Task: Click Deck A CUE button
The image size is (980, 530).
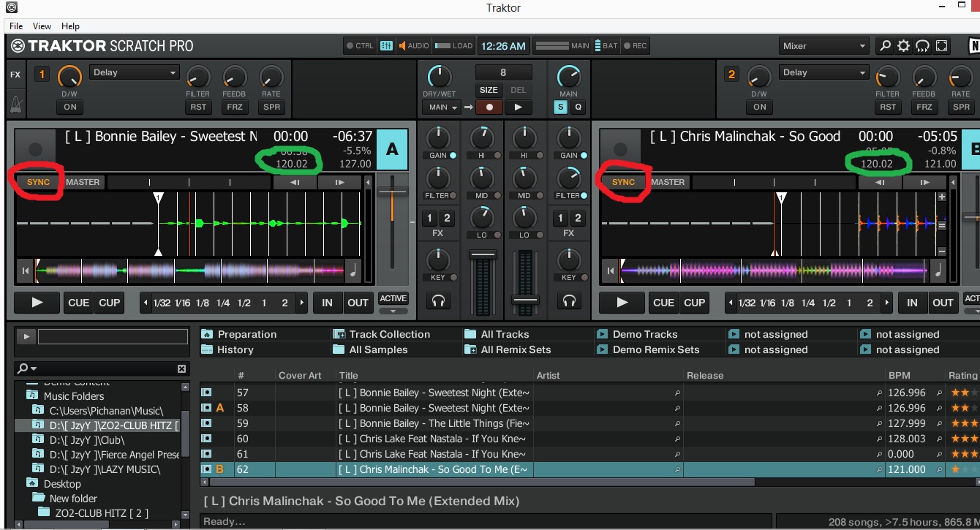Action: [79, 303]
